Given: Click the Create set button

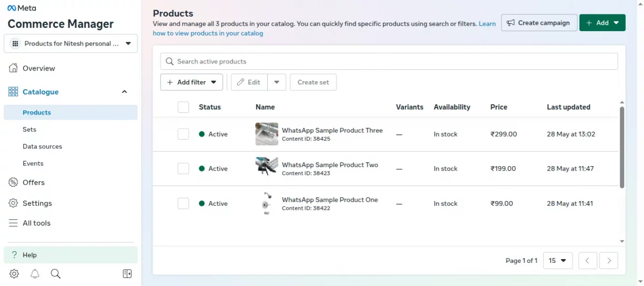Looking at the screenshot, I should tap(313, 82).
